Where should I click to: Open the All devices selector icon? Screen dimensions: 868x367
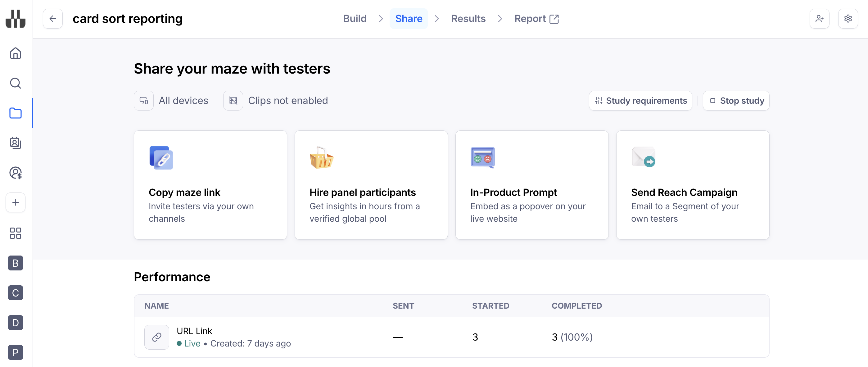pos(144,101)
